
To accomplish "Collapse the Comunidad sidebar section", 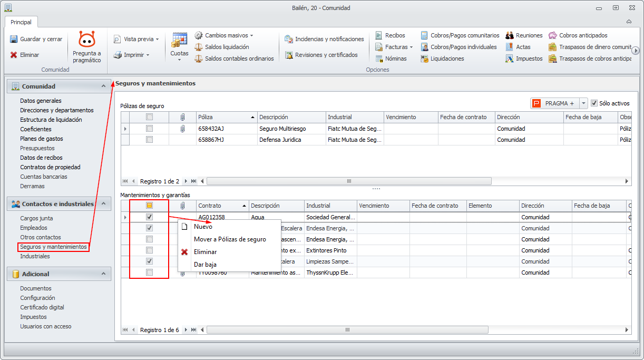I will tap(103, 86).
